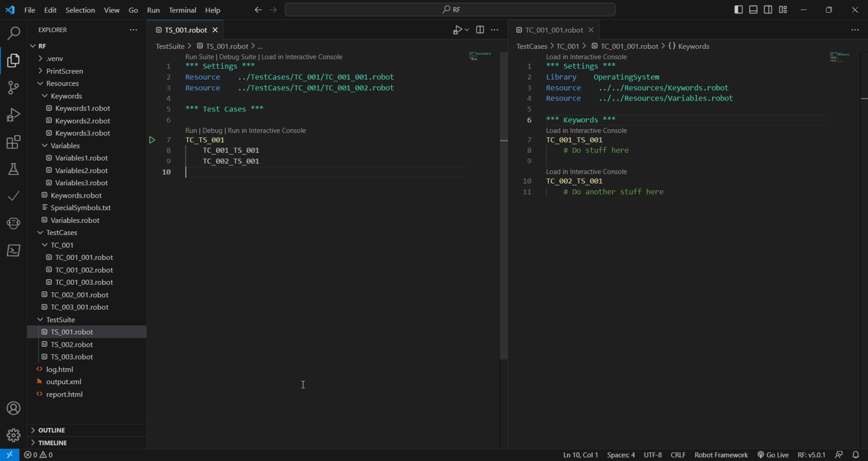The image size is (868, 461).
Task: Expand the OUTLINE section
Action: coord(52,430)
